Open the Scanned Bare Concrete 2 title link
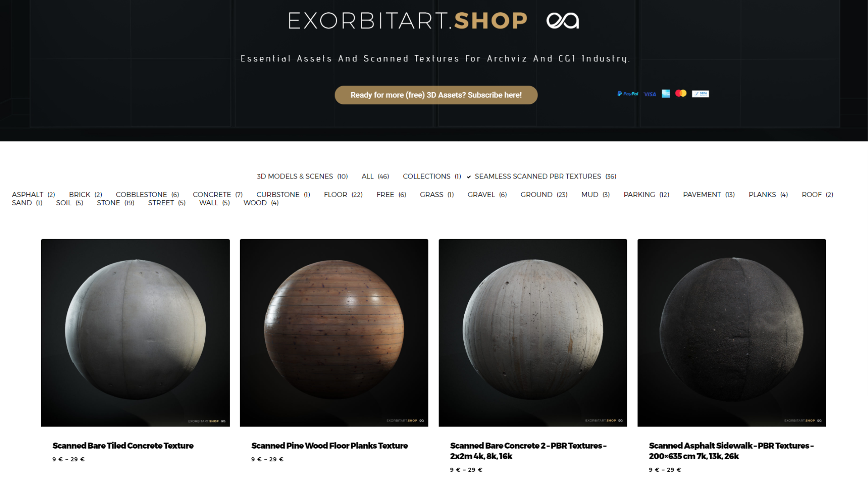 point(528,451)
